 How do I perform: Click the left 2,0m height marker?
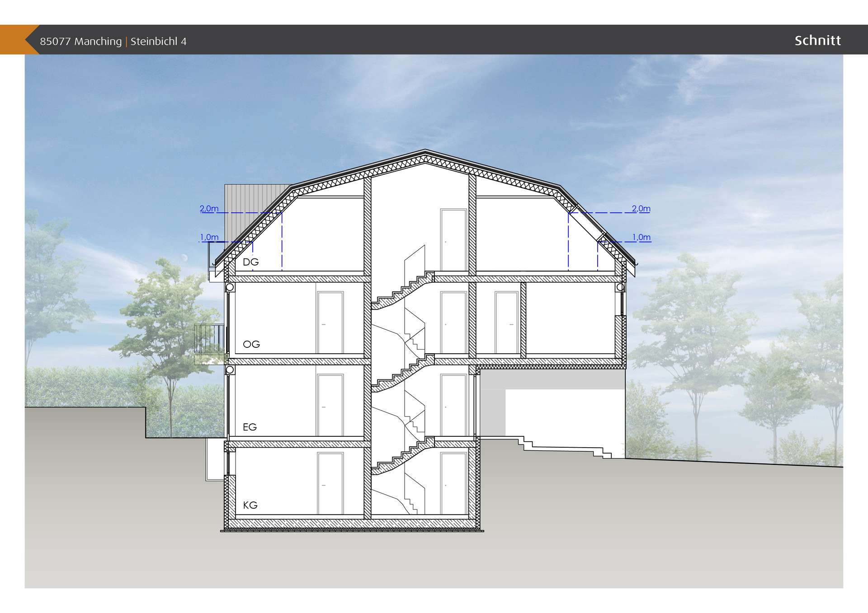click(209, 209)
